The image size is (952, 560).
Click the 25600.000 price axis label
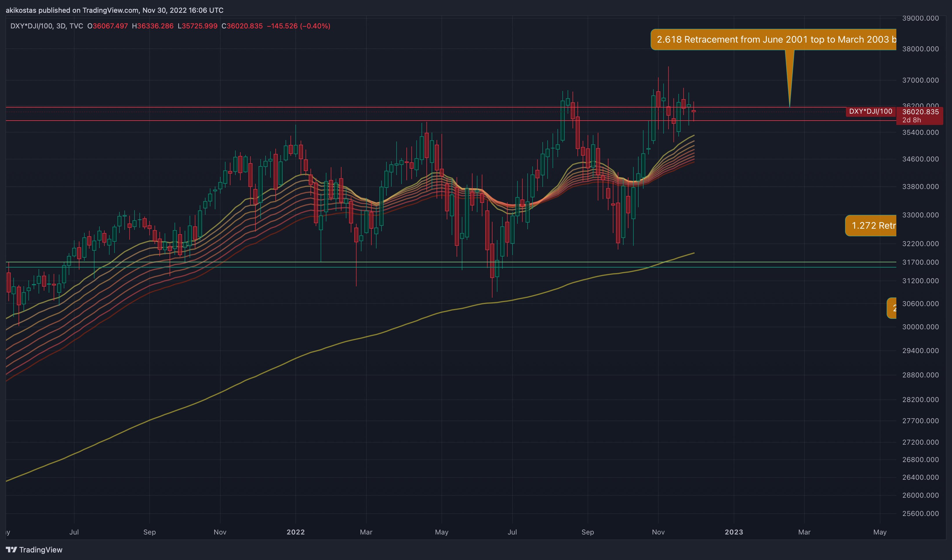[x=920, y=514]
